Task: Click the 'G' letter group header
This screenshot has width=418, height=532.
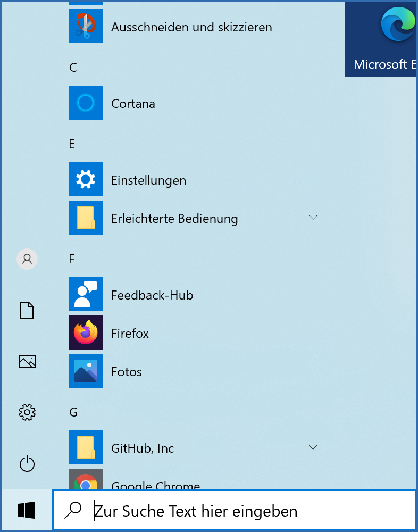Action: pyautogui.click(x=73, y=412)
